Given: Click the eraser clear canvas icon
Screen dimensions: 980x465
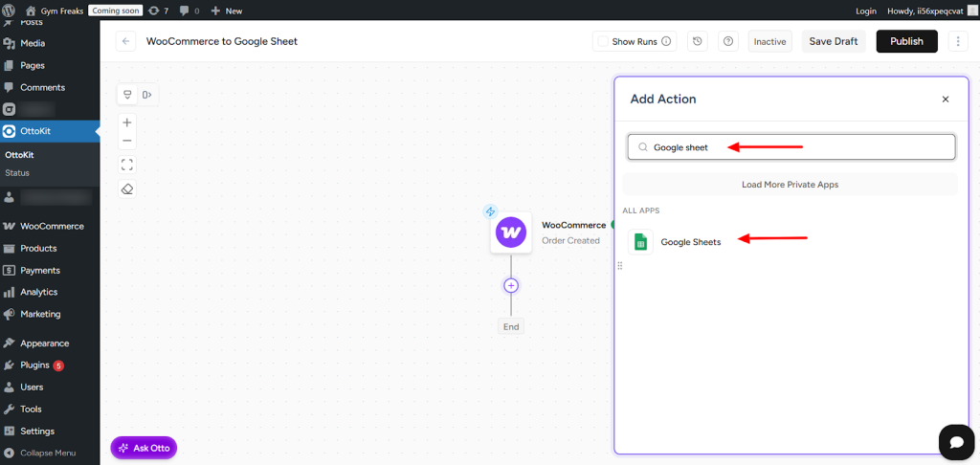Looking at the screenshot, I should (127, 189).
